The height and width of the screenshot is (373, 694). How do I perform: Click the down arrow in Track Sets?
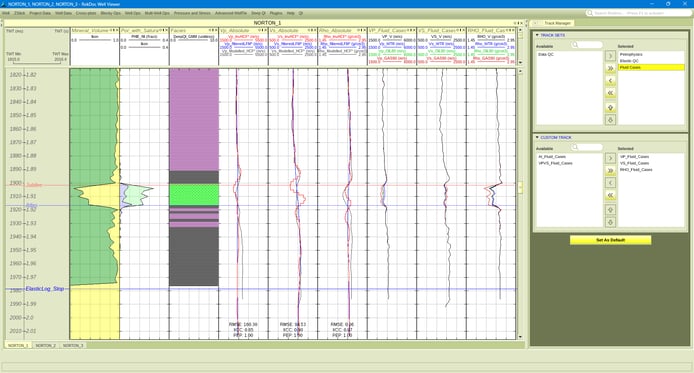(x=610, y=120)
